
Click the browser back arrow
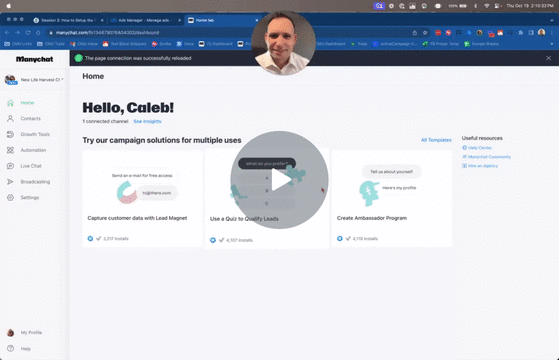point(7,32)
